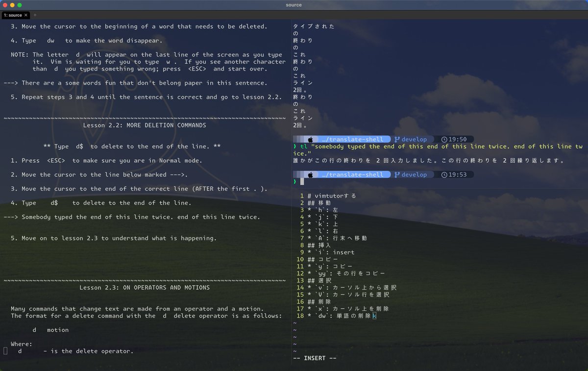
Task: Click the line '* `V`: カーソル行を選択'
Action: tap(348, 295)
